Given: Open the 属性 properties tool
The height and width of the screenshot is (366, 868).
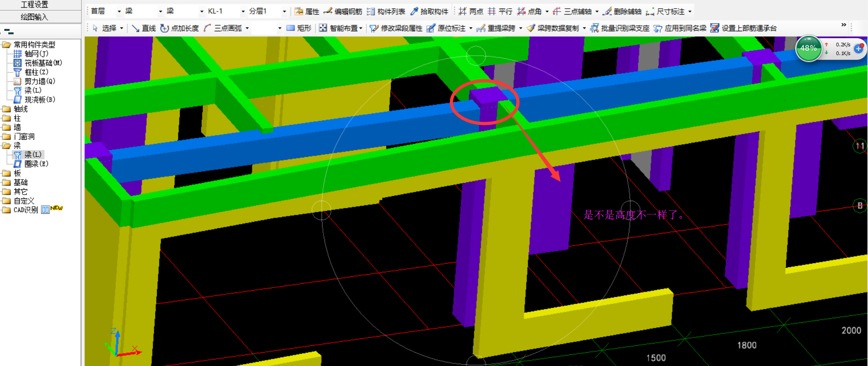Looking at the screenshot, I should pos(307,11).
